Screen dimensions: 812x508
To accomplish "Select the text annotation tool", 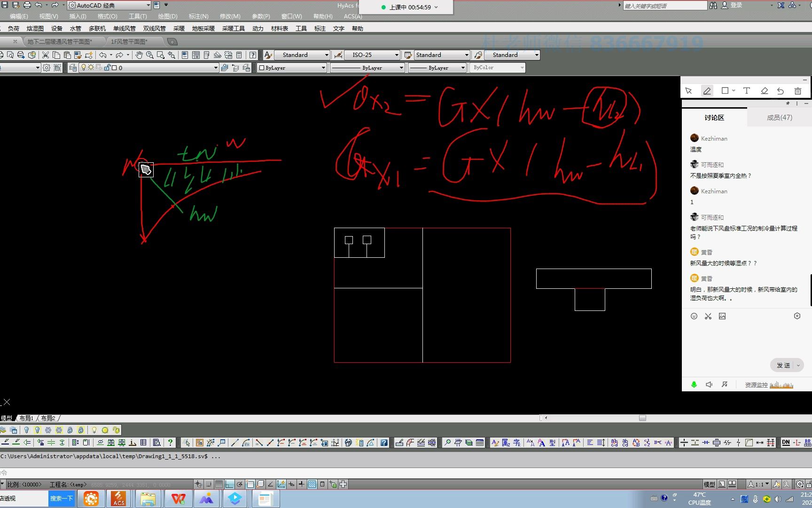I will pyautogui.click(x=746, y=91).
